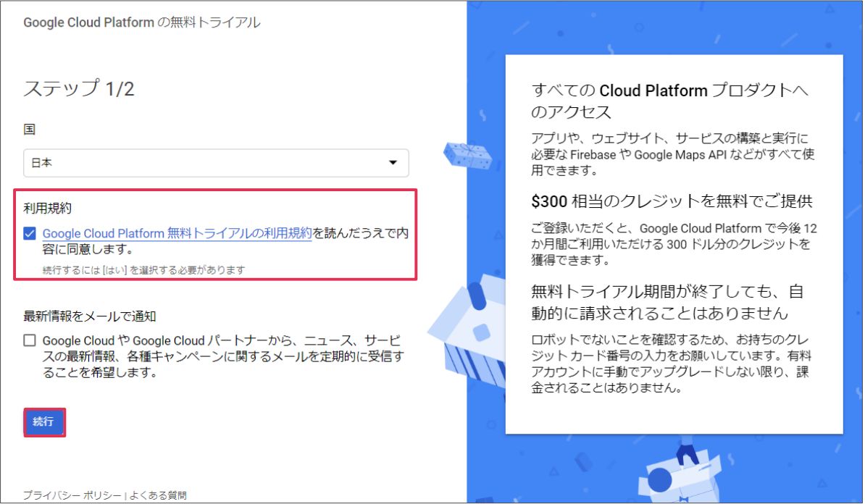The image size is (865, 504).
Task: Click the email newsletter description text
Action: pyautogui.click(x=223, y=356)
